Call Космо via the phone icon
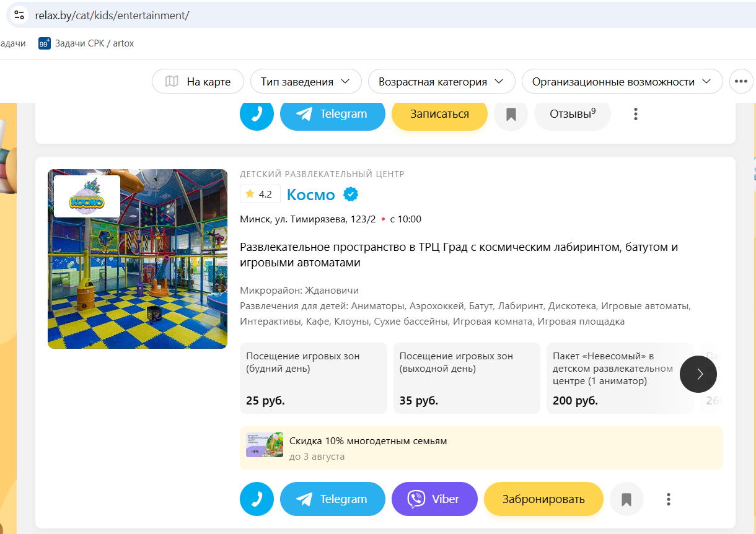The height and width of the screenshot is (534, 756). 257,499
